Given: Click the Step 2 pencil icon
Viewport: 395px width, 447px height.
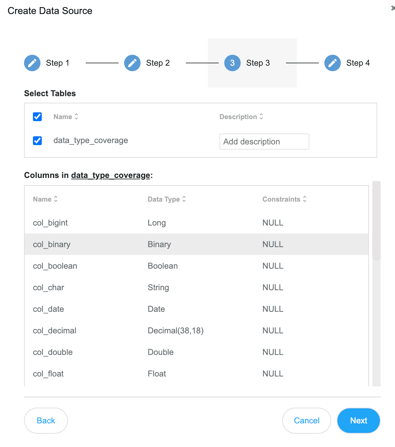Looking at the screenshot, I should pyautogui.click(x=132, y=63).
